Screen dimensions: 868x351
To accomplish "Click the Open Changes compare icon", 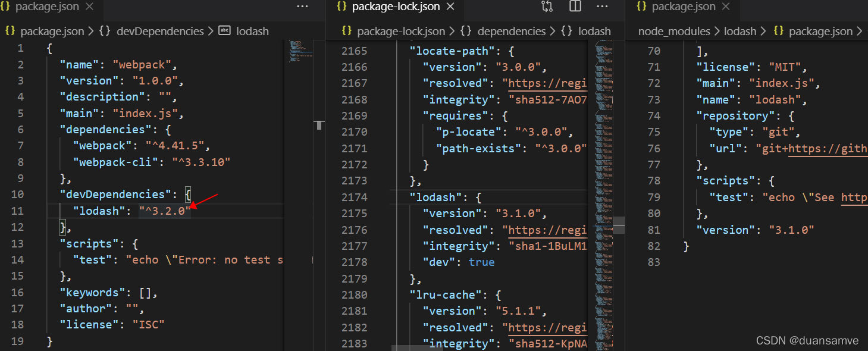I will tap(547, 7).
